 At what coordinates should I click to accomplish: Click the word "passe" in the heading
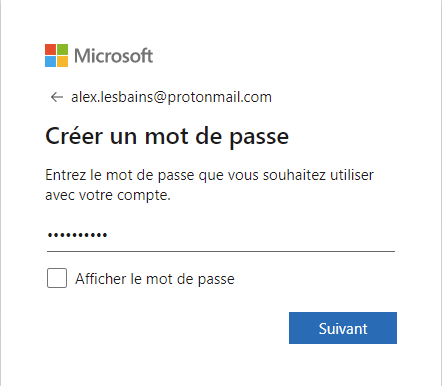259,138
